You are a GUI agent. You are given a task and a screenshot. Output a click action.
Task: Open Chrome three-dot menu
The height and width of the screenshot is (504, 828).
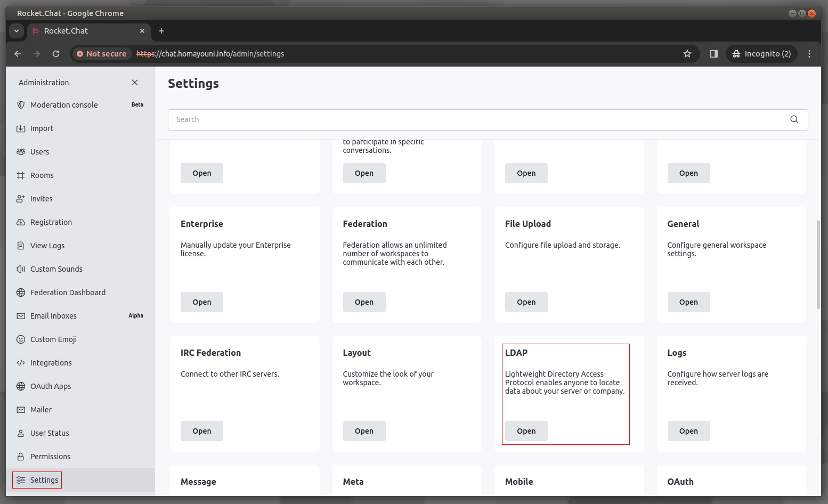pos(809,54)
